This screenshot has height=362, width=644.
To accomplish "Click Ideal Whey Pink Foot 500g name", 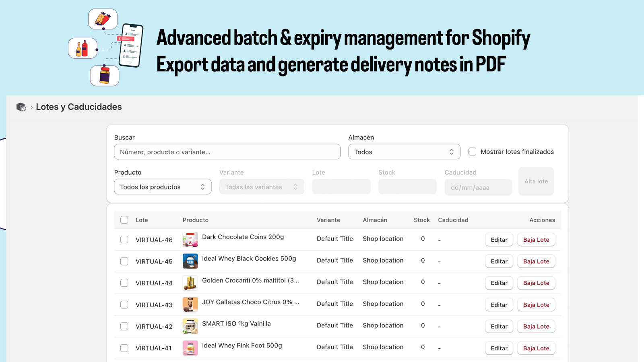I will 242,346.
